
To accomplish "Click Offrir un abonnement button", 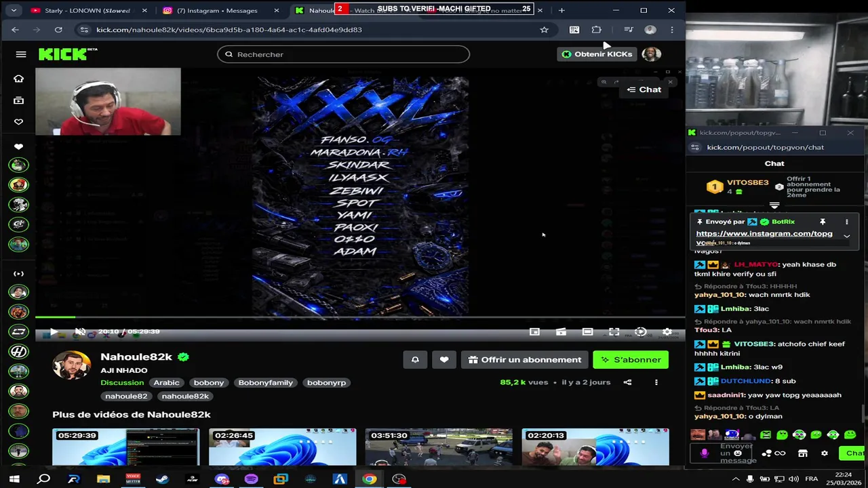I will tap(525, 360).
